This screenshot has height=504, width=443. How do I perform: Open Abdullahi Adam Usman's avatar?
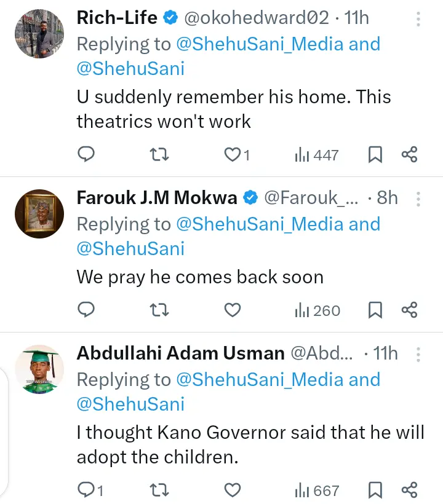click(x=39, y=369)
